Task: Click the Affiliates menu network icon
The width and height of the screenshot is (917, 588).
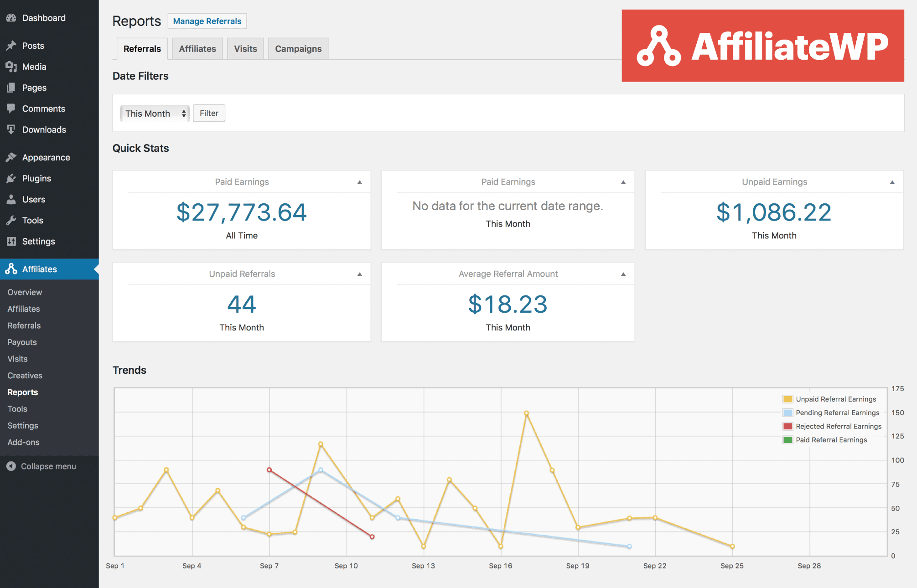Action: (x=11, y=269)
